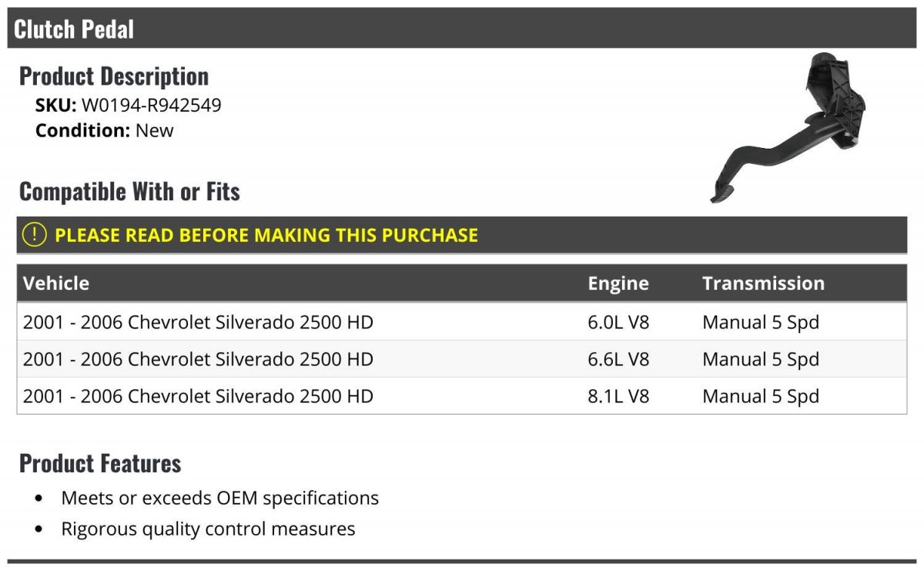Click the Condition: New text

click(x=105, y=130)
